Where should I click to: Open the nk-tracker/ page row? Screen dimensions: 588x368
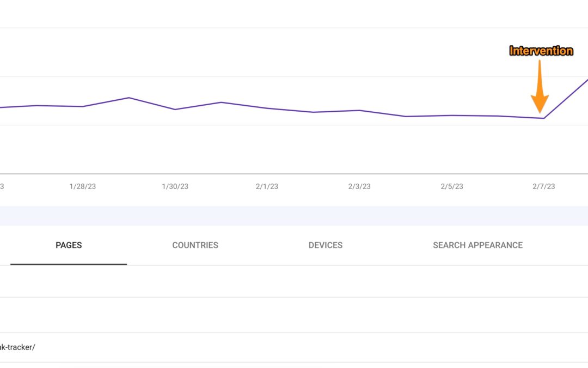tap(18, 347)
